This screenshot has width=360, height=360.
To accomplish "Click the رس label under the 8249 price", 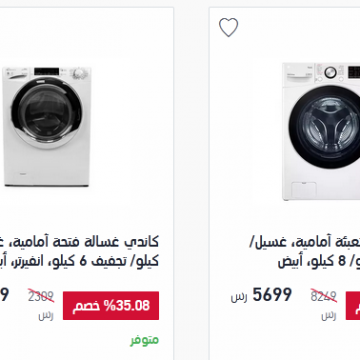I will pos(329,315).
